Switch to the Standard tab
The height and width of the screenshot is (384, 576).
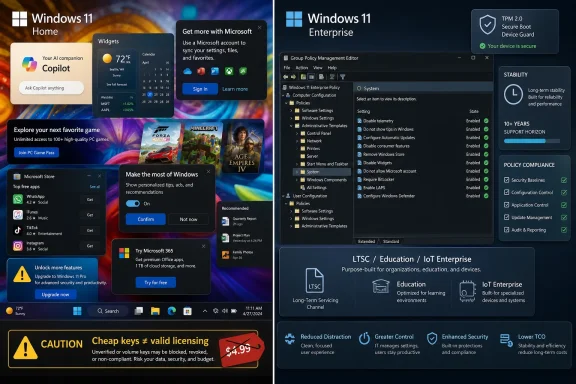[391, 241]
